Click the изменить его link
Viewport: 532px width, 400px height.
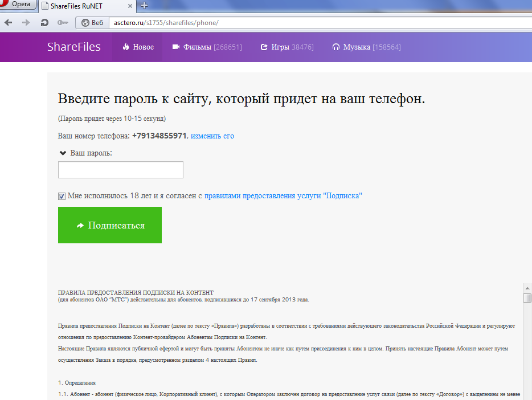coord(212,136)
